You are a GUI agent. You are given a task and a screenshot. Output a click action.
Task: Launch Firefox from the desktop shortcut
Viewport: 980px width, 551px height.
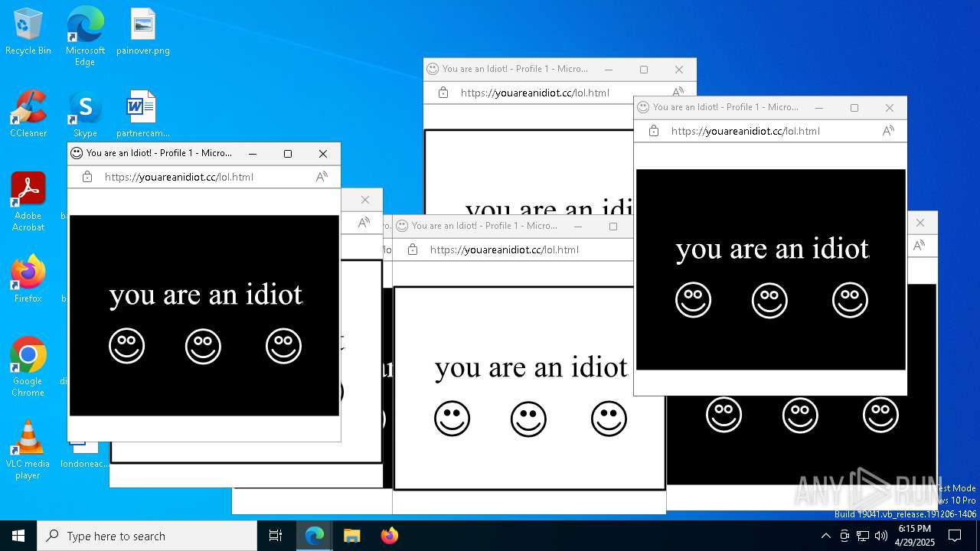(28, 279)
